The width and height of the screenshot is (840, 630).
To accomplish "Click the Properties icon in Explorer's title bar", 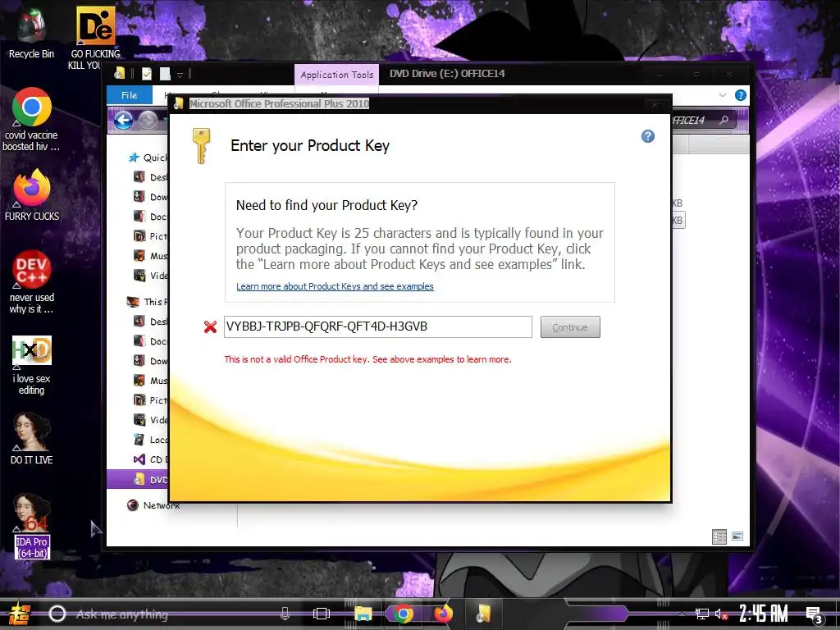I will (147, 74).
